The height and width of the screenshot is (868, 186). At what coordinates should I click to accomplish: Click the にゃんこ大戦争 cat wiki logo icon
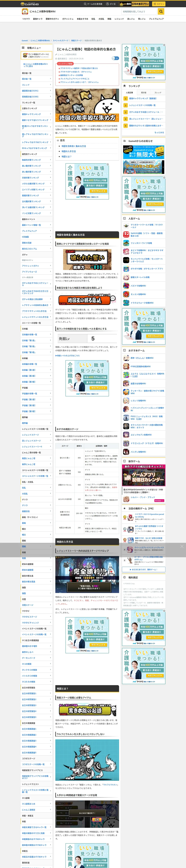25,11
